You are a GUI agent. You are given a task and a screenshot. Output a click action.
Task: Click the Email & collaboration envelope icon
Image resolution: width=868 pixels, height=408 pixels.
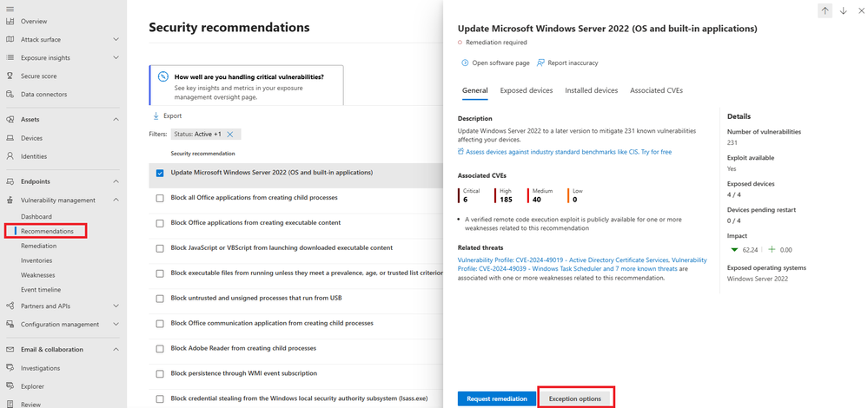pyautogui.click(x=10, y=349)
